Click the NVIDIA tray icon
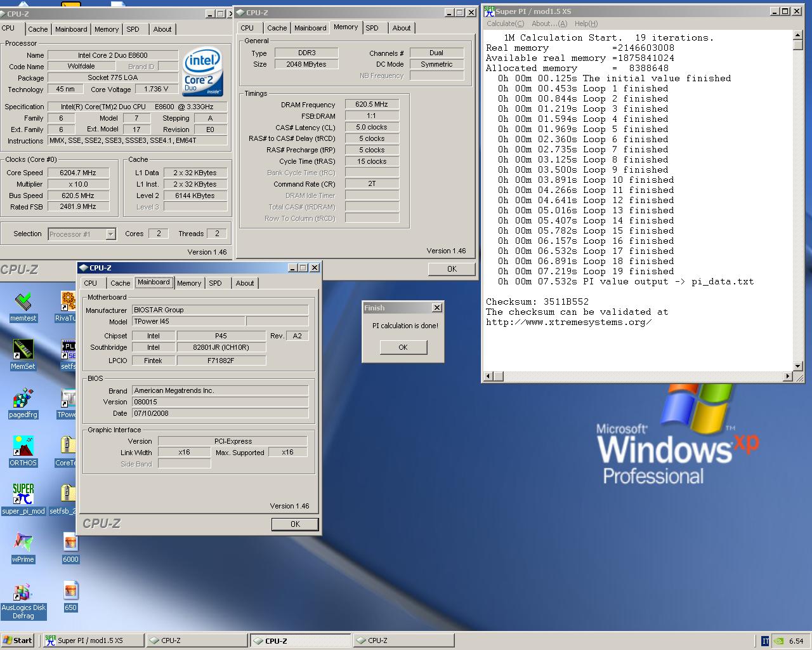The height and width of the screenshot is (650, 812). 780,640
